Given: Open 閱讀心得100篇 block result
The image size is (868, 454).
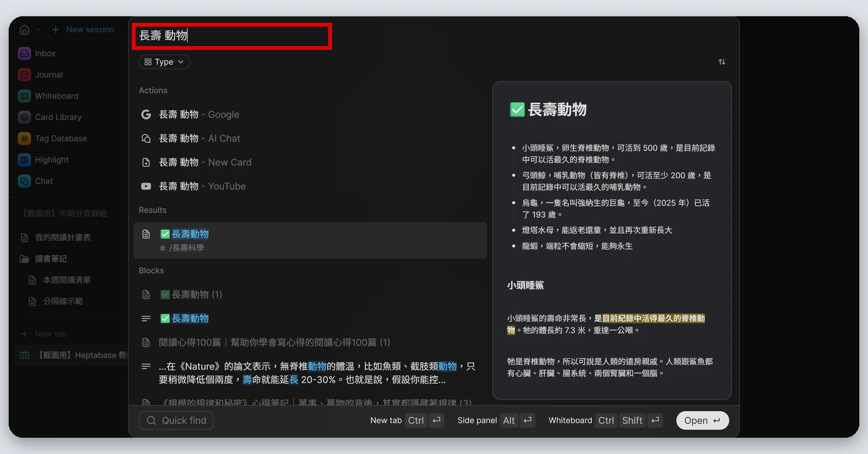Looking at the screenshot, I should coord(310,342).
